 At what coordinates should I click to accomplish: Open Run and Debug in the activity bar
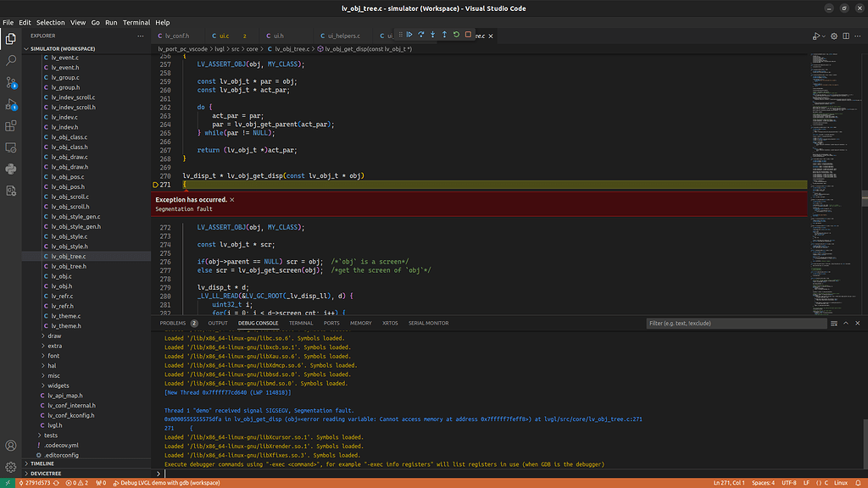[x=11, y=103]
